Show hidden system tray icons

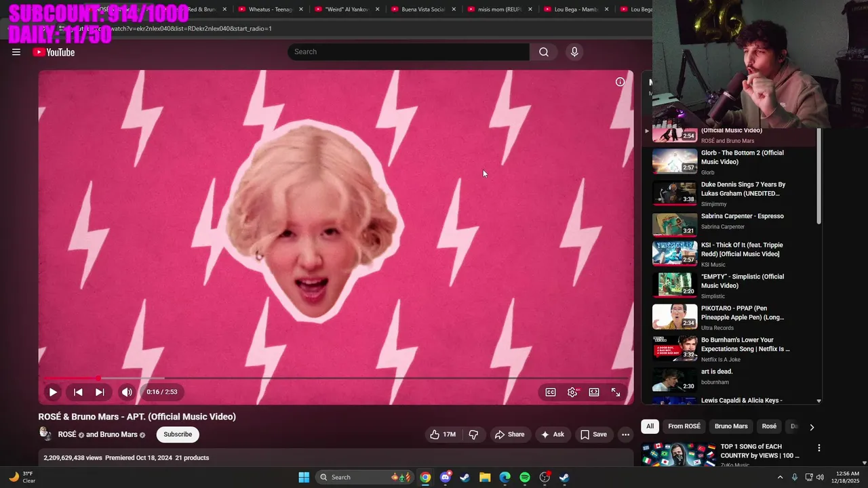tap(780, 477)
